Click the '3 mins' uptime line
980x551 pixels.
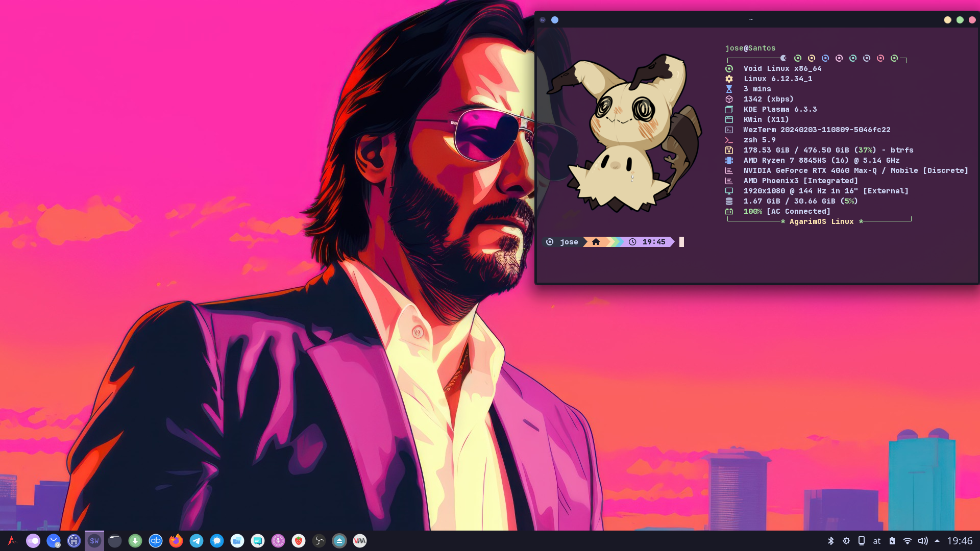tap(757, 89)
